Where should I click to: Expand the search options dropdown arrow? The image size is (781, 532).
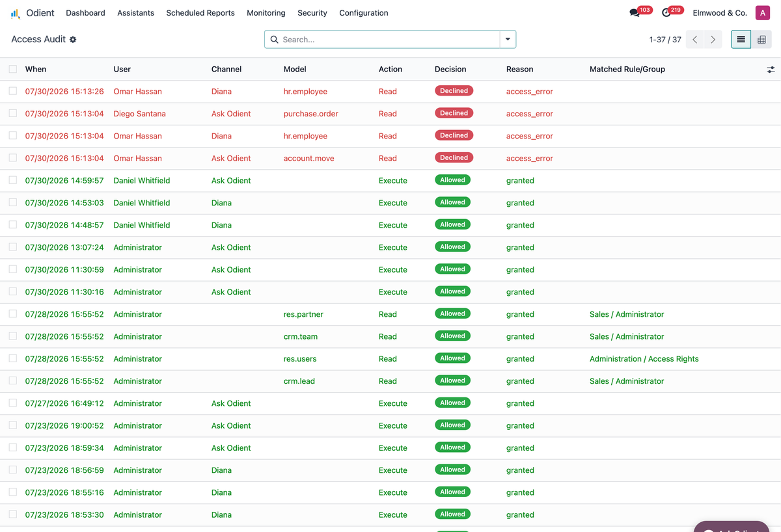[508, 40]
